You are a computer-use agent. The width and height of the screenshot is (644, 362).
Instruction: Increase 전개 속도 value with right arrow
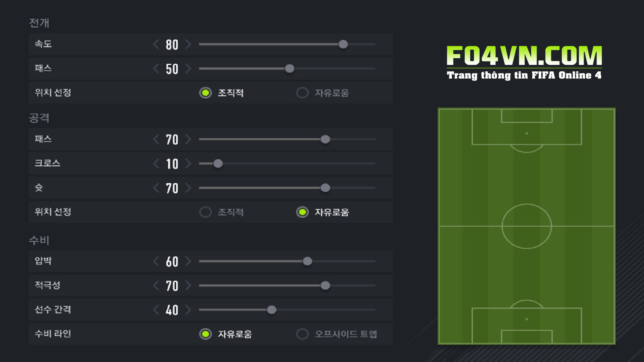point(188,44)
